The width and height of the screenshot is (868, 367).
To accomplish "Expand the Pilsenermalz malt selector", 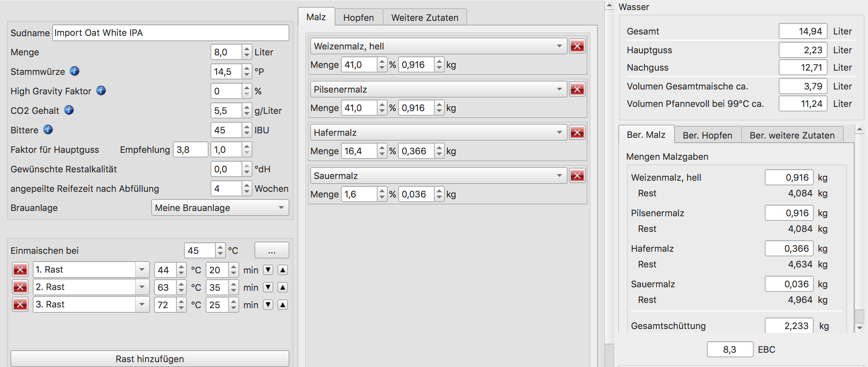I will (559, 89).
